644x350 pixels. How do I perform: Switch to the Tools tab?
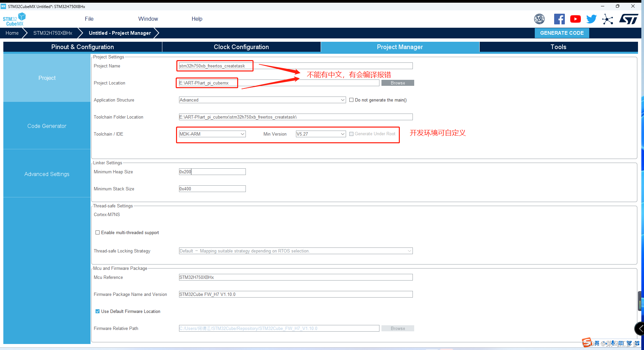click(x=558, y=47)
